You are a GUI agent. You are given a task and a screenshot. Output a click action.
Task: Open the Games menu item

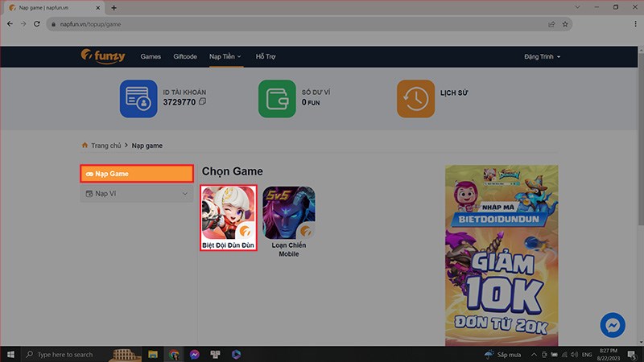[151, 56]
